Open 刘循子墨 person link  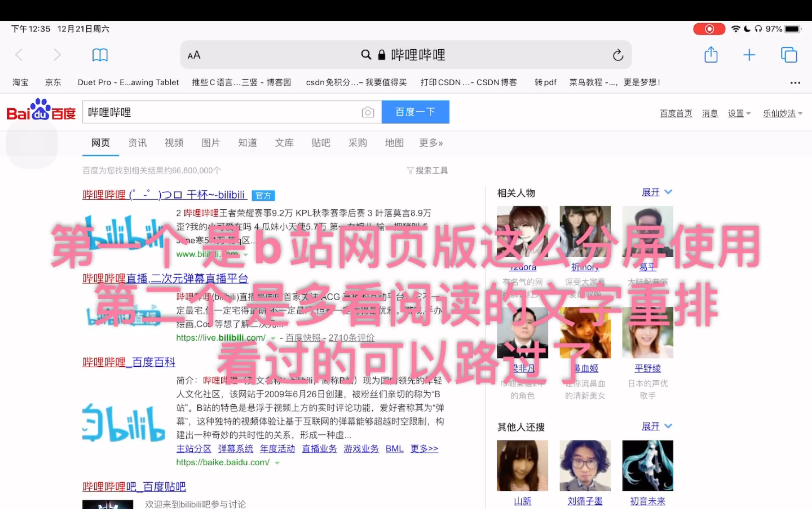(585, 501)
